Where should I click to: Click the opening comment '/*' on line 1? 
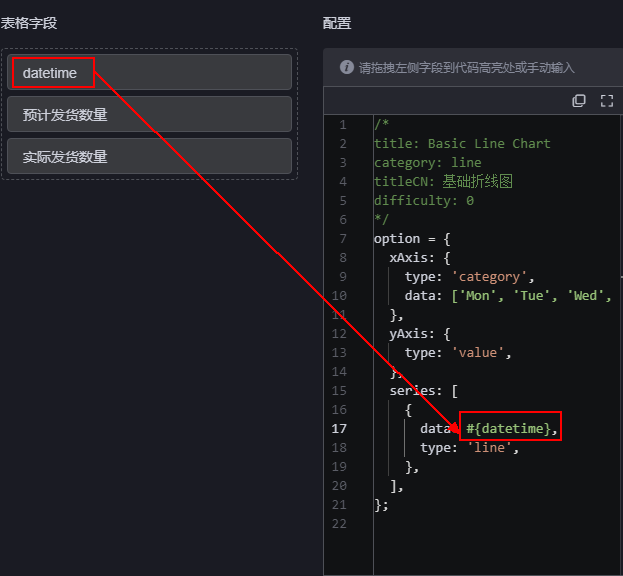(x=381, y=124)
